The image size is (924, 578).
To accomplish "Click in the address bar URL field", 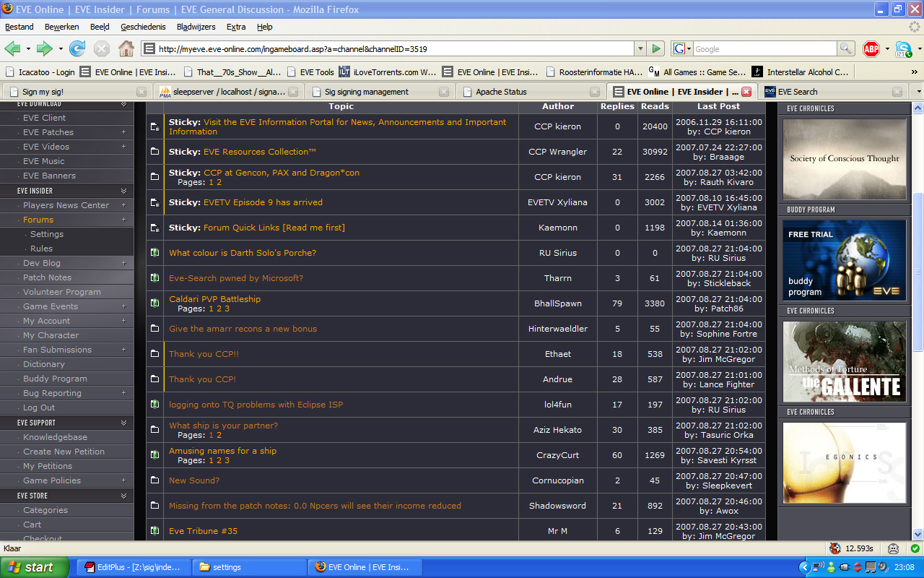I will click(x=393, y=48).
